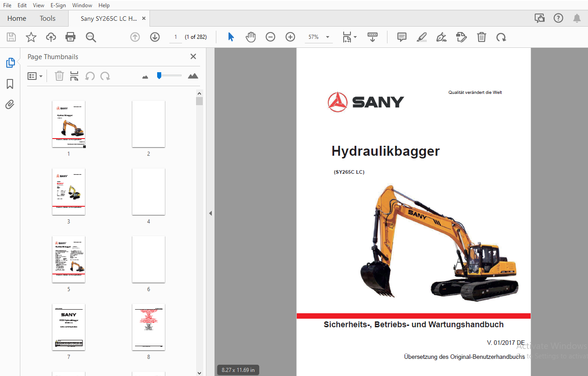Screen dimensions: 588x376
Task: Zoom in using the plus circle
Action: coord(290,37)
